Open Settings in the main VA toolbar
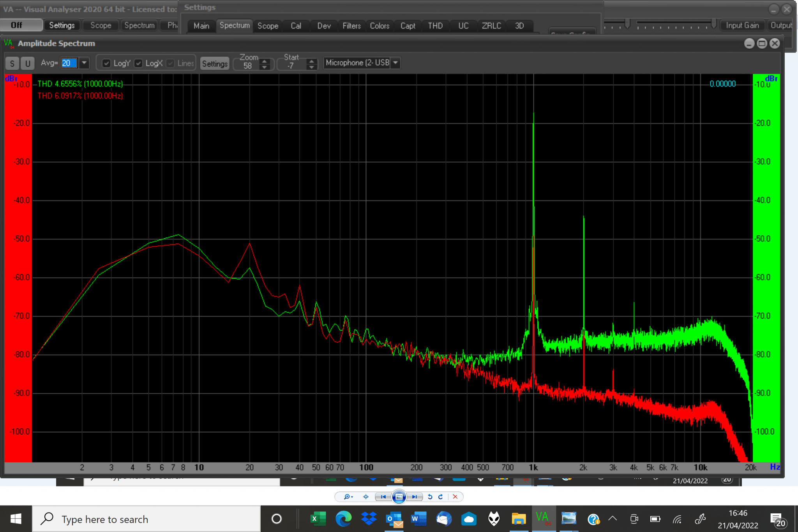 pyautogui.click(x=62, y=25)
